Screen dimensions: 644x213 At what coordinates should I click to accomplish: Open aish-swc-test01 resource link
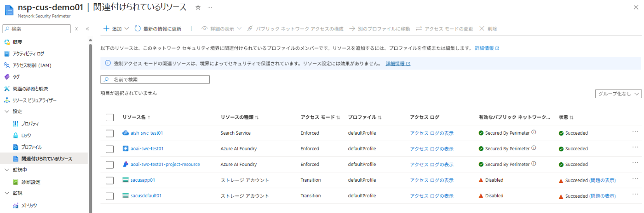click(x=147, y=133)
